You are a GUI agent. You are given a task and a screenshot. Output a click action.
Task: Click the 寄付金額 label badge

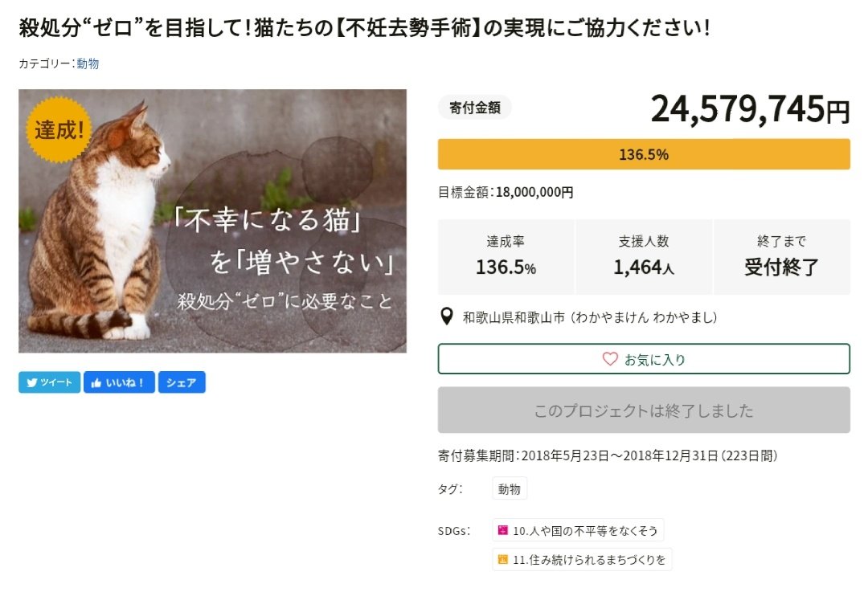pyautogui.click(x=474, y=108)
